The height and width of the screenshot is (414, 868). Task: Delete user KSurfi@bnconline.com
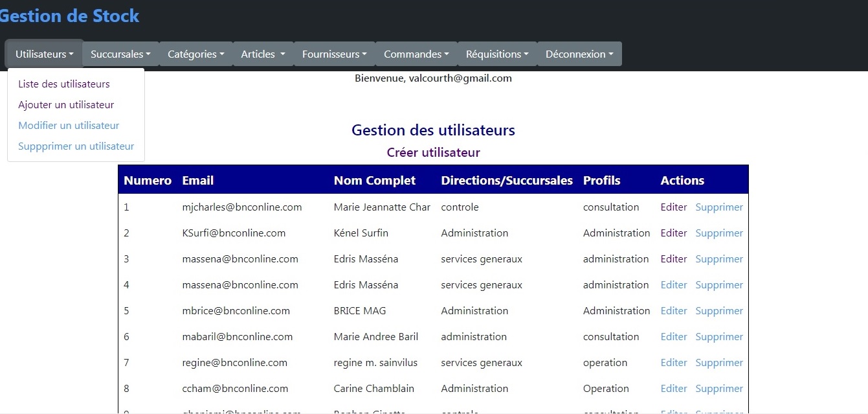718,233
